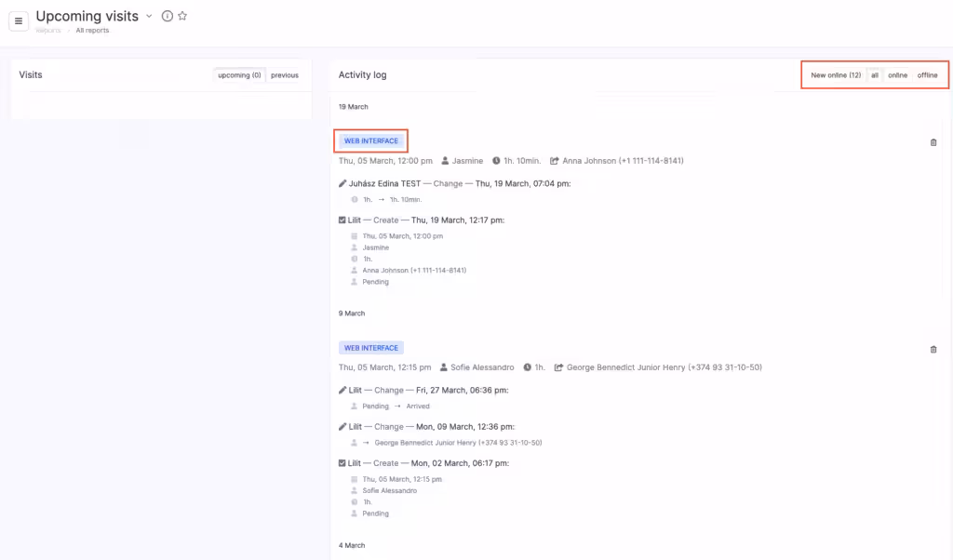Mark the report as favorite with the star
Image resolution: width=953 pixels, height=560 pixels.
[x=182, y=16]
